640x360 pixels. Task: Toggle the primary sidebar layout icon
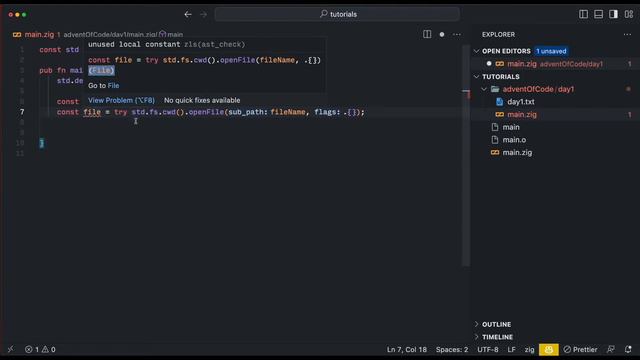click(583, 14)
